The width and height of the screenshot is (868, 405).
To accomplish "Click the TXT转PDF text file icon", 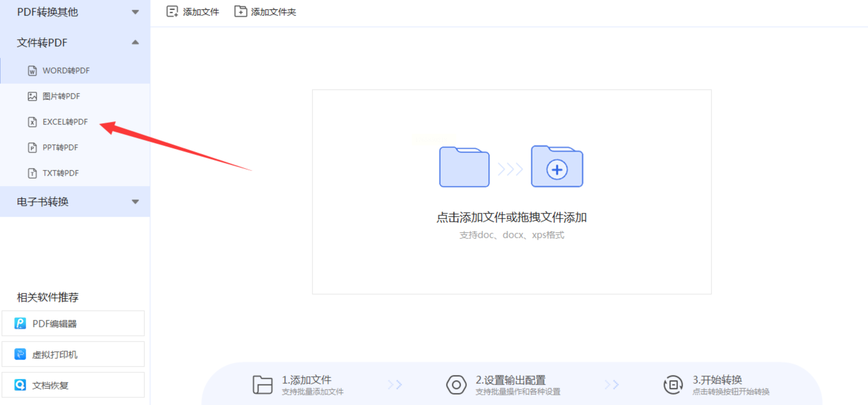I will [32, 173].
